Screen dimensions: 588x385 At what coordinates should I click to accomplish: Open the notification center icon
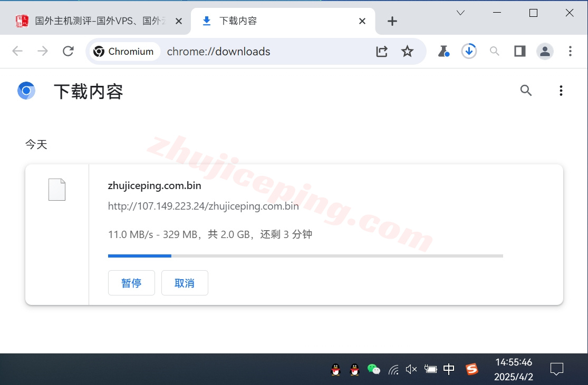pyautogui.click(x=557, y=370)
